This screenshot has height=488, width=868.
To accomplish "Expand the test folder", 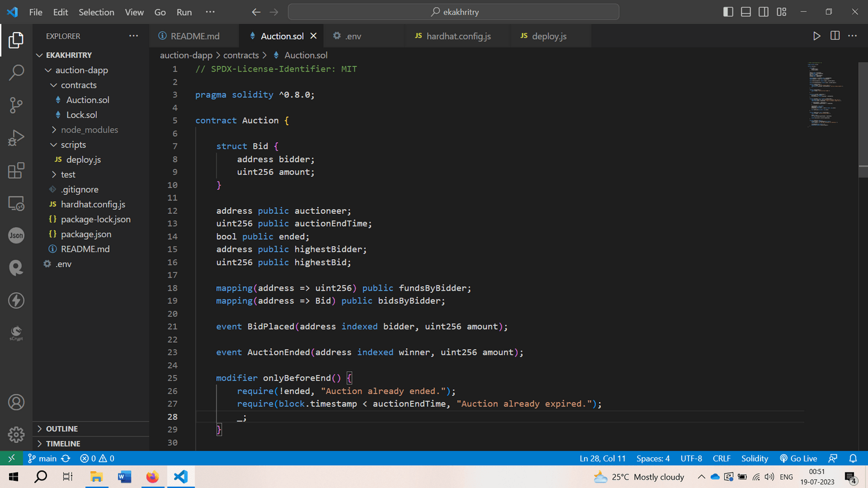I will coord(91,174).
